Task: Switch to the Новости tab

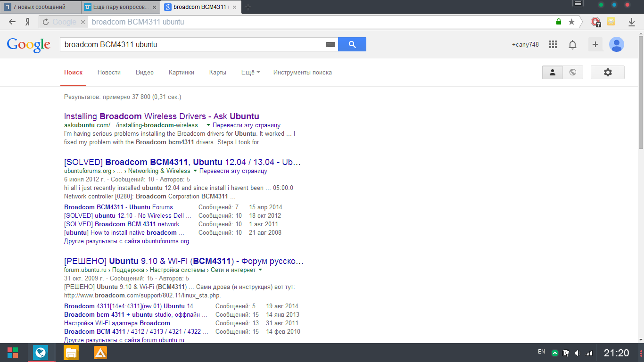Action: pos(109,73)
